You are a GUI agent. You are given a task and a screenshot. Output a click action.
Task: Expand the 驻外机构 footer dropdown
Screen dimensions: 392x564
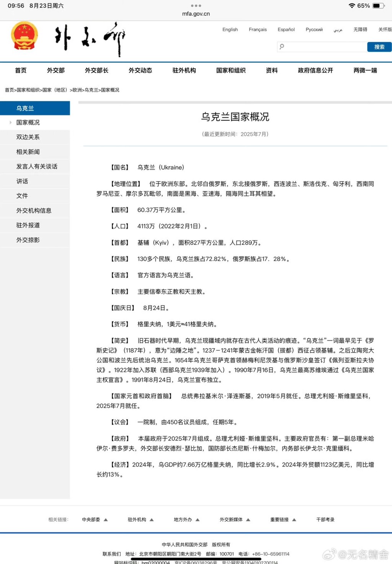152,520
